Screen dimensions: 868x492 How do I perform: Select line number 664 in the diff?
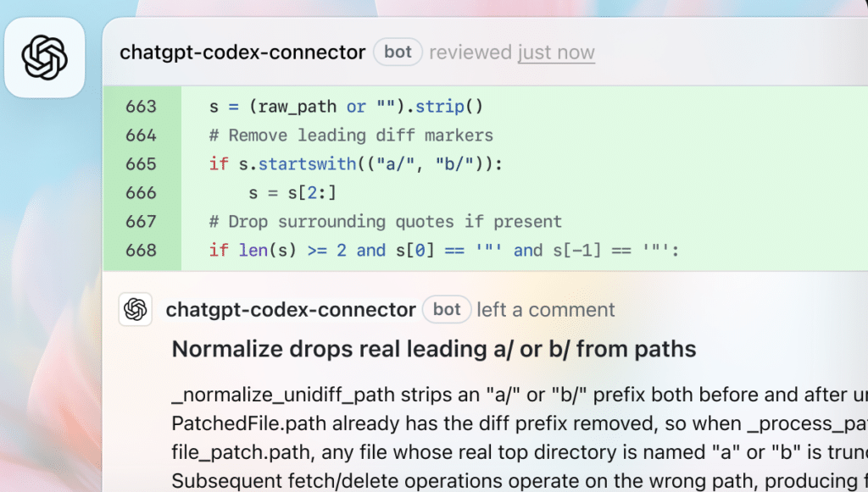coord(141,135)
